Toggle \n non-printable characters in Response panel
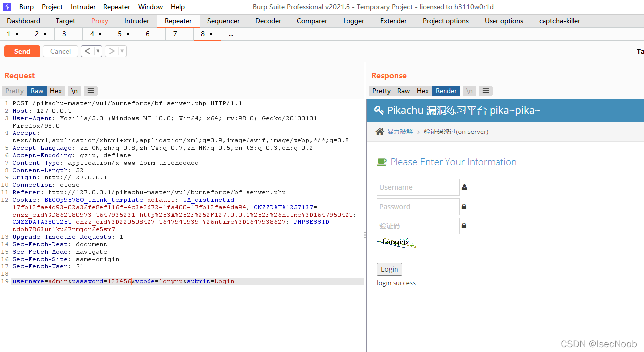The width and height of the screenshot is (644, 352). click(469, 91)
